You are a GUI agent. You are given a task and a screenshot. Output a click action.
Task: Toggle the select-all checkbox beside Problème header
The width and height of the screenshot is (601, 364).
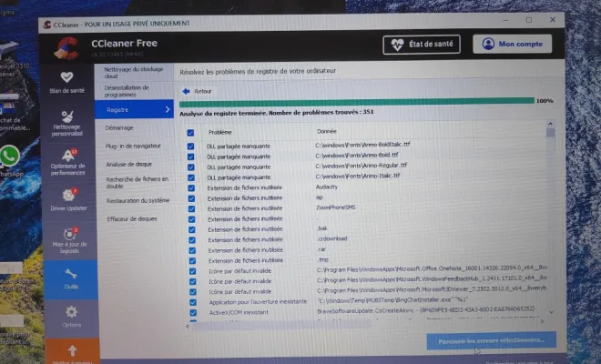pos(190,133)
